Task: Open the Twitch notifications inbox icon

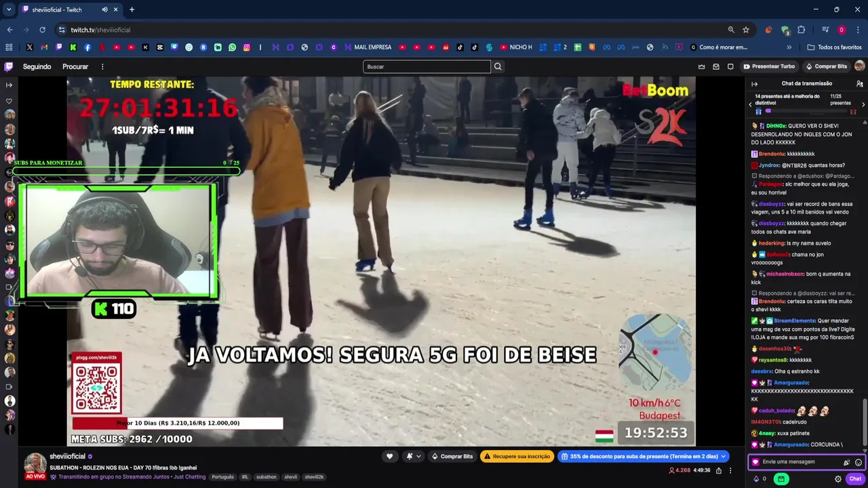Action: coord(715,66)
